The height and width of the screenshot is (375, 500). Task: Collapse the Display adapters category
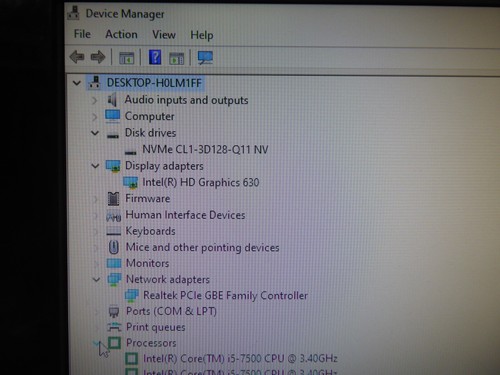point(95,166)
